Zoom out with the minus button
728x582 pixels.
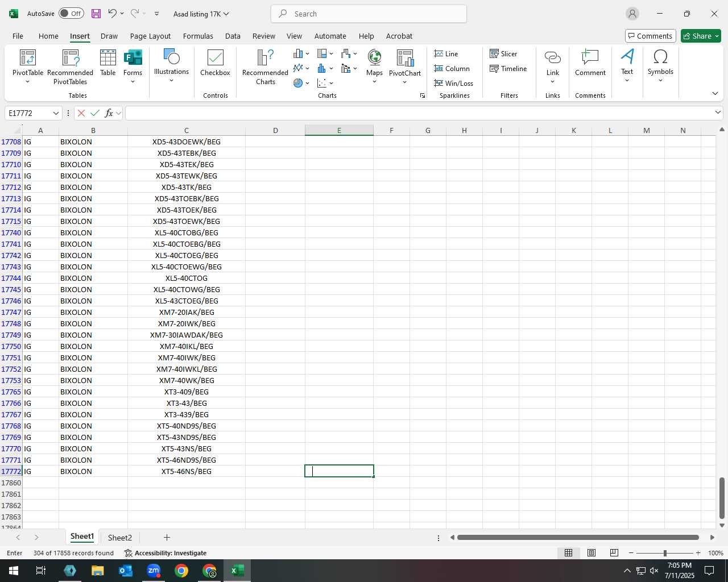click(x=631, y=553)
